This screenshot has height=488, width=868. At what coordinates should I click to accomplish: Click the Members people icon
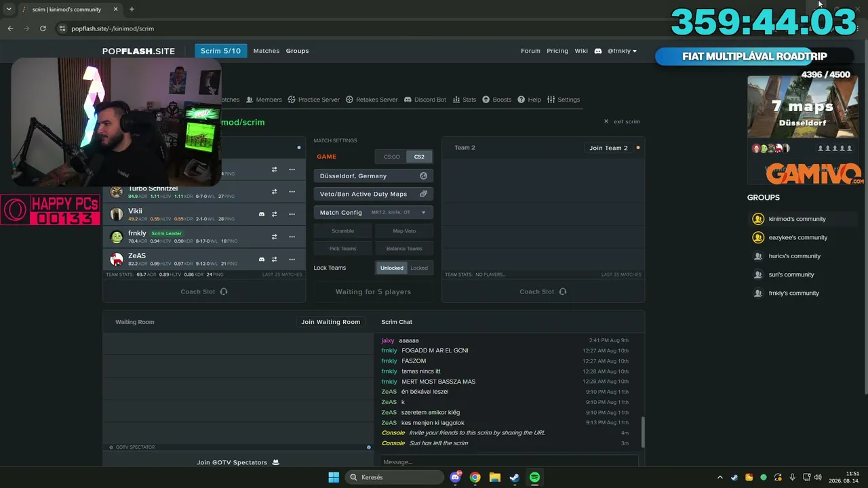point(250,100)
